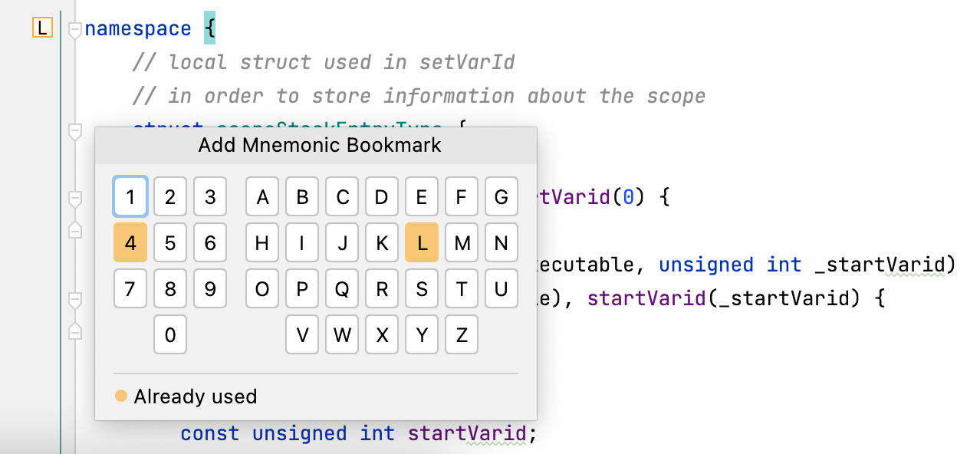
Task: Select digit 0 as the mnemonic
Action: point(169,334)
